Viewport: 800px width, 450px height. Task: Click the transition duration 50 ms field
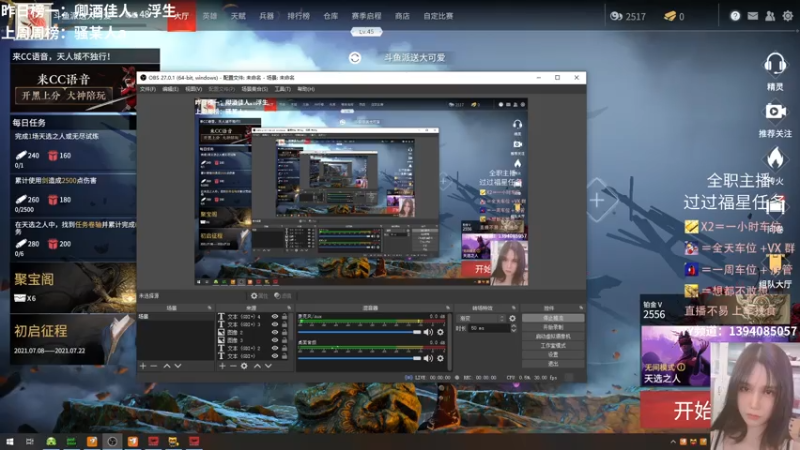click(x=489, y=329)
